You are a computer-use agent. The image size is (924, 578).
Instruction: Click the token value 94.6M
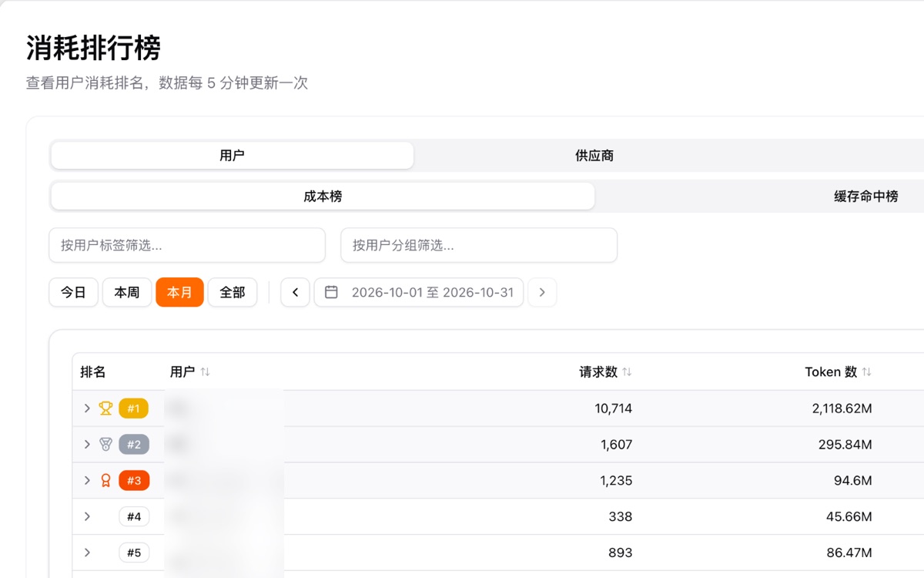click(852, 481)
